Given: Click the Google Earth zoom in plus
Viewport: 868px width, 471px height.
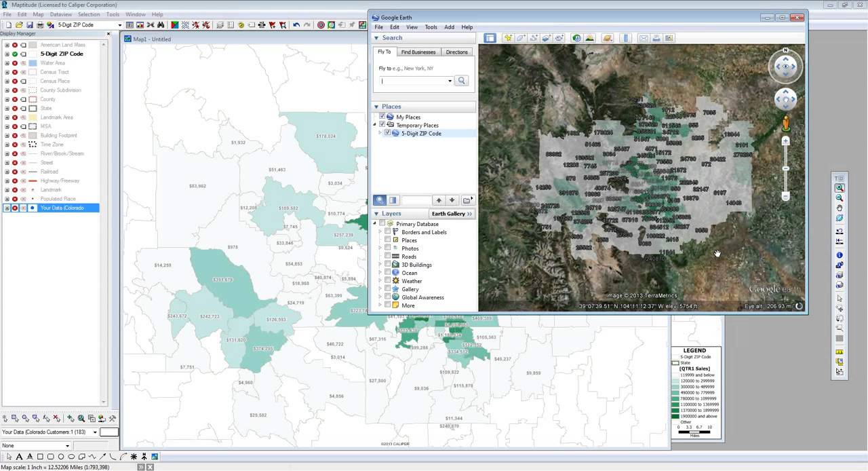Looking at the screenshot, I should click(786, 141).
